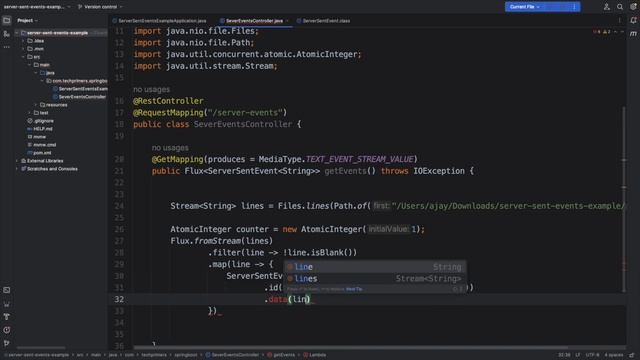Select ServerSentEventsExam... class in project tree
The width and height of the screenshot is (640, 360).
pyautogui.click(x=80, y=89)
